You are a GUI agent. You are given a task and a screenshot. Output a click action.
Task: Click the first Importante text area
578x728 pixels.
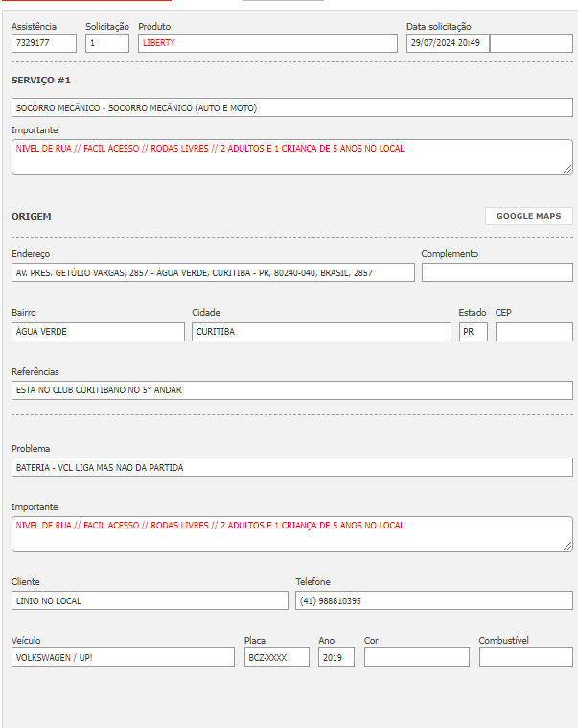point(291,157)
